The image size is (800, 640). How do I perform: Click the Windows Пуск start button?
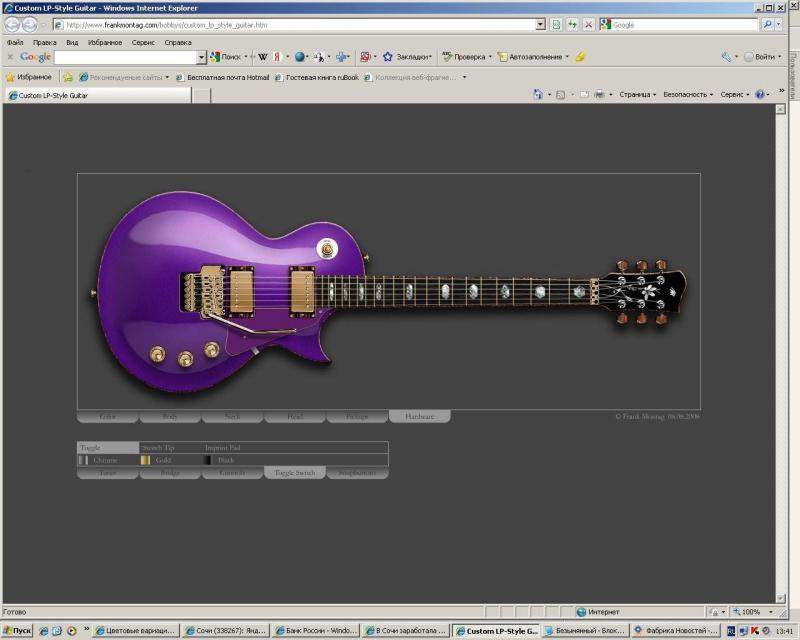point(17,631)
